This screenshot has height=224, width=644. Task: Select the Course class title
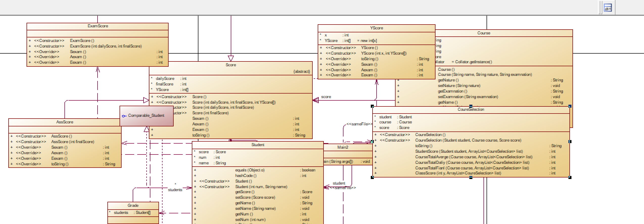[x=484, y=33]
